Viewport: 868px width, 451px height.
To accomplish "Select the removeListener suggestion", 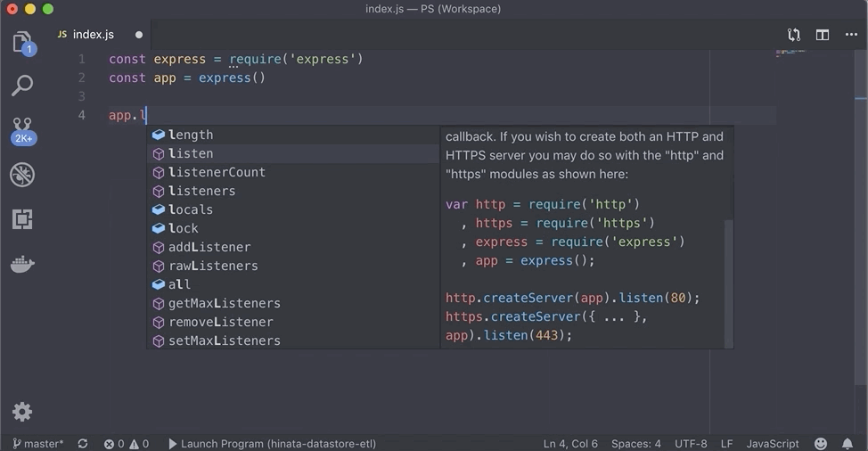I will point(293,322).
